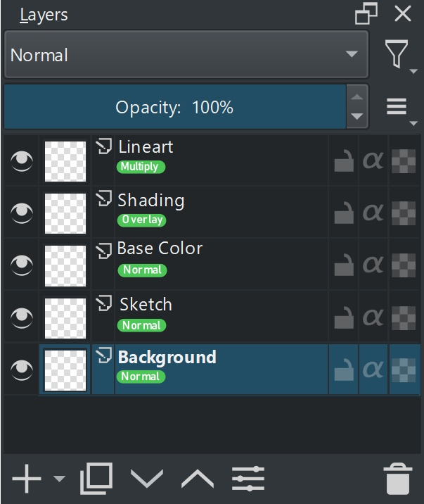Click the Base Color layer thumbnail

tap(65, 265)
